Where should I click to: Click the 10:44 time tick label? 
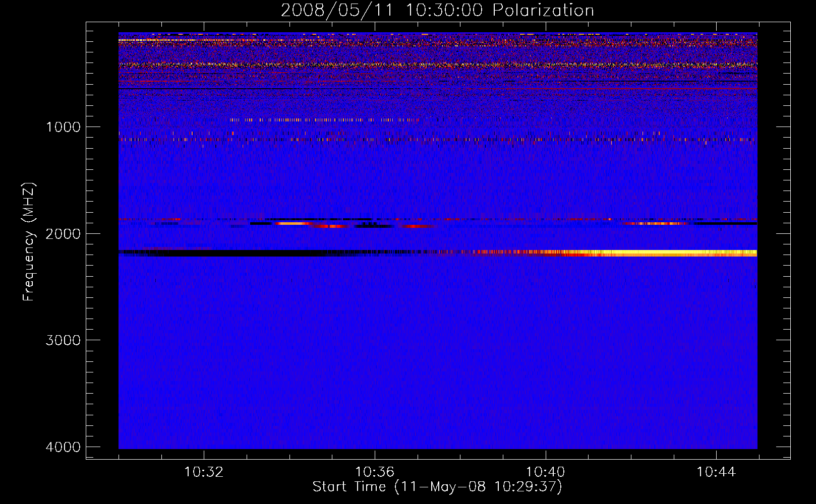[x=716, y=472]
